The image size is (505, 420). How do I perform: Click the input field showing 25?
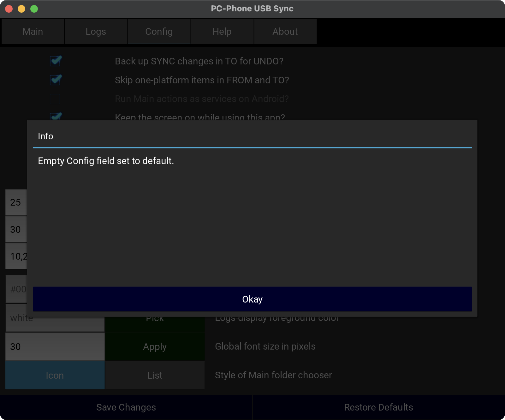pos(16,202)
